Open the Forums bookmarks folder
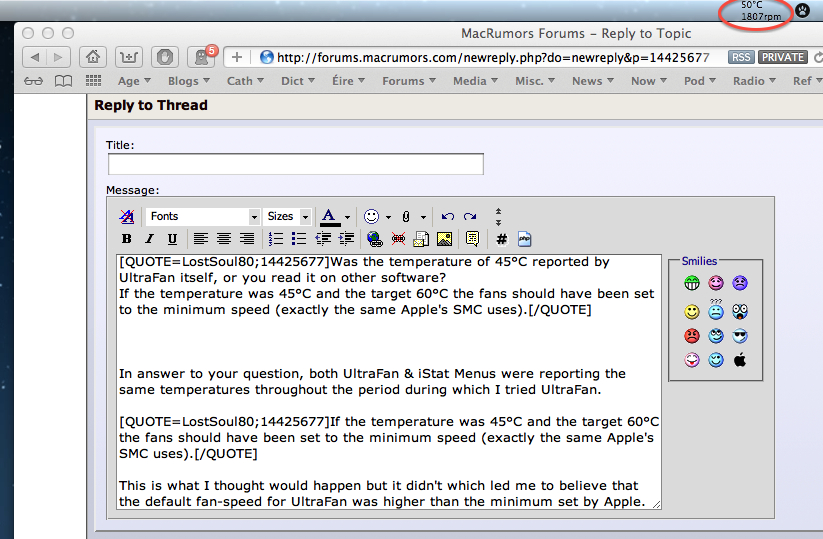The width and height of the screenshot is (823, 539). pyautogui.click(x=409, y=81)
